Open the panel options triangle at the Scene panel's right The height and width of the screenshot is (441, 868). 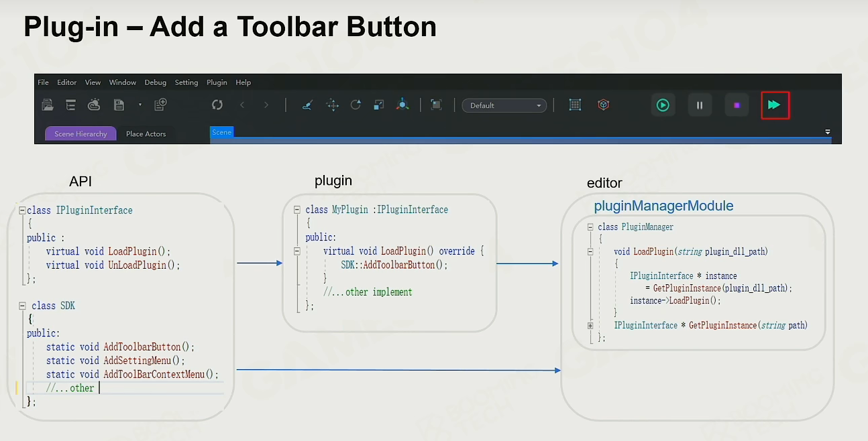(x=828, y=132)
